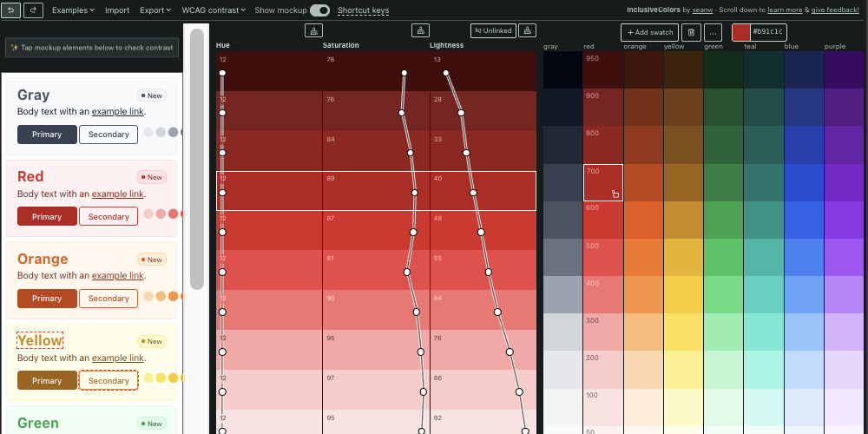
Task: Open the more options ellipsis button
Action: point(713,33)
